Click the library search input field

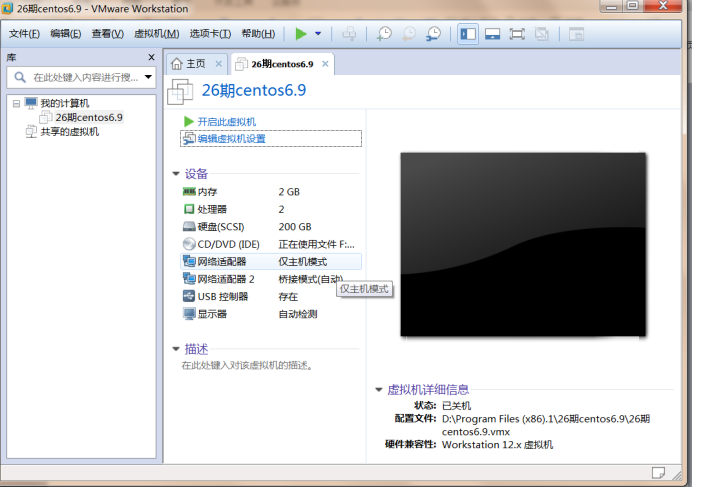85,77
